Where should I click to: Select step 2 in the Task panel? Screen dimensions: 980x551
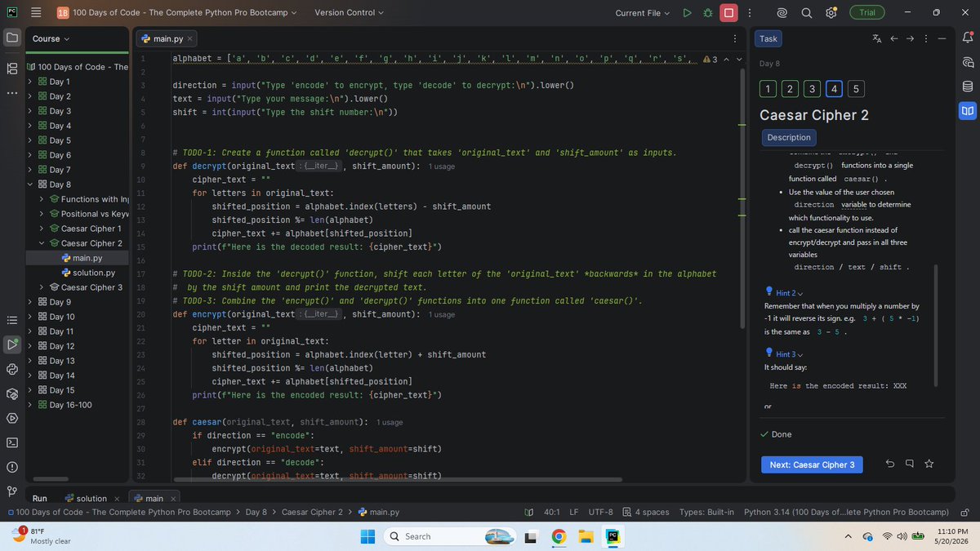tap(791, 89)
